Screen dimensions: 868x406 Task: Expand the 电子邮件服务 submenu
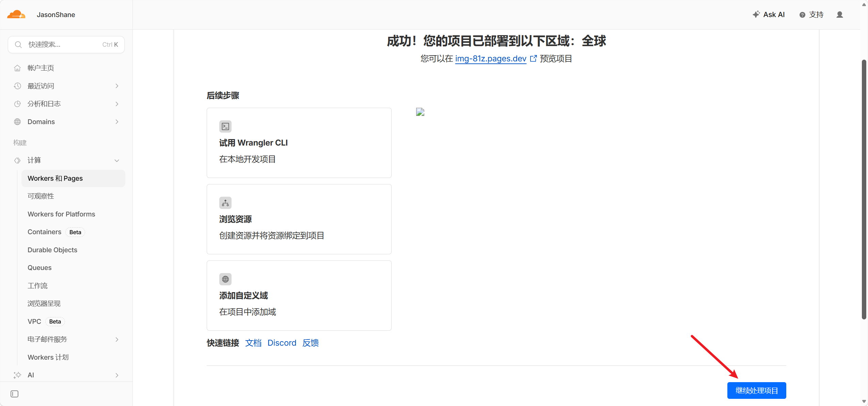(117, 339)
